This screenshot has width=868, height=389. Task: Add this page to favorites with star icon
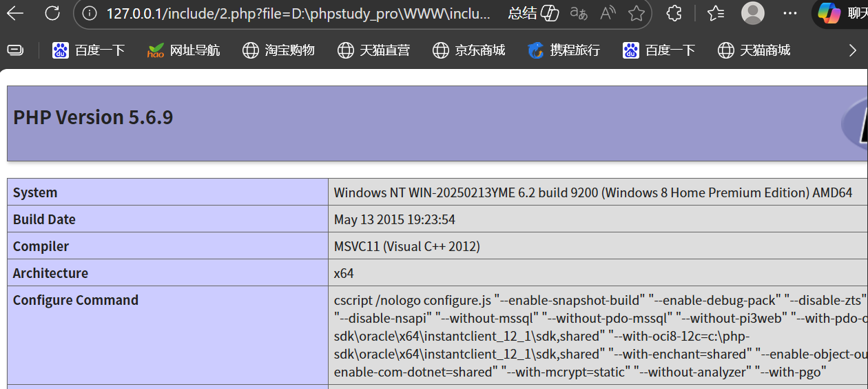(x=637, y=13)
